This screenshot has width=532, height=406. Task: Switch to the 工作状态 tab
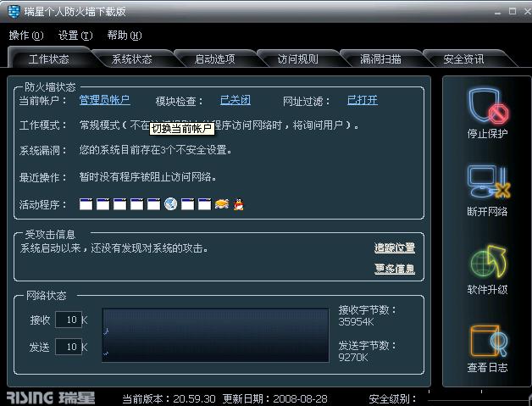[x=49, y=58]
